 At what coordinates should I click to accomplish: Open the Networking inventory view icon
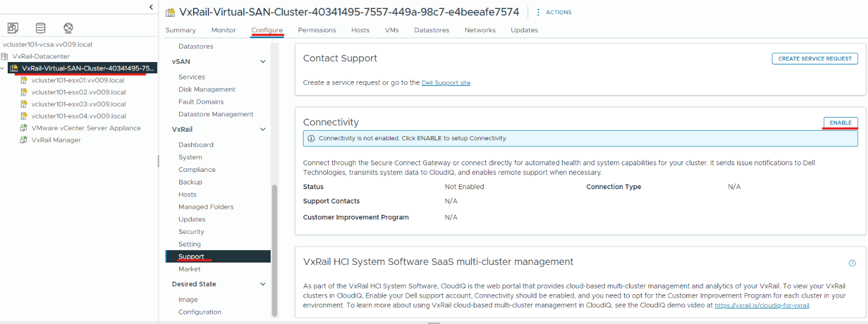[68, 28]
